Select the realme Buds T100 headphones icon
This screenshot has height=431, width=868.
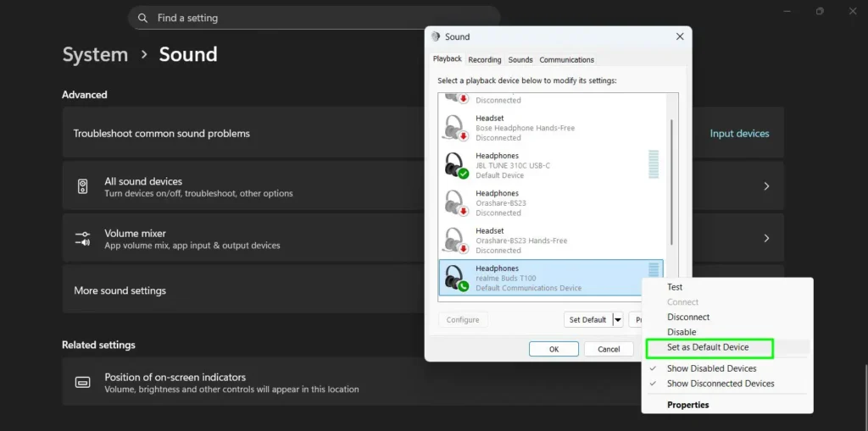pyautogui.click(x=455, y=279)
